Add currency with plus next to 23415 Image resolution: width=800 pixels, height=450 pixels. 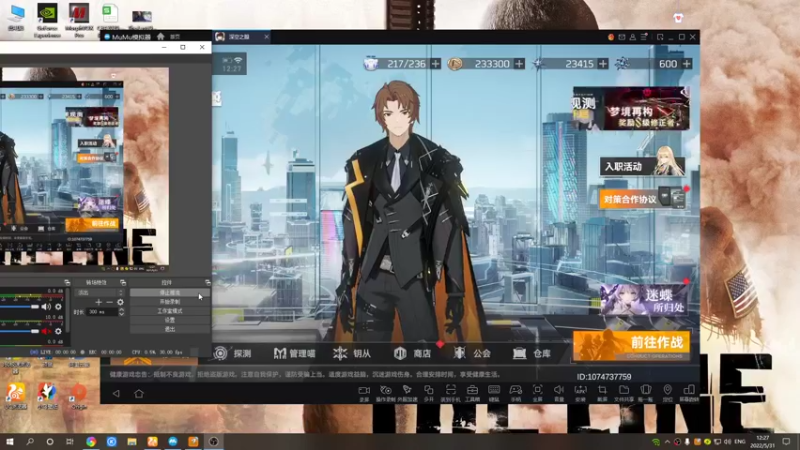[603, 64]
